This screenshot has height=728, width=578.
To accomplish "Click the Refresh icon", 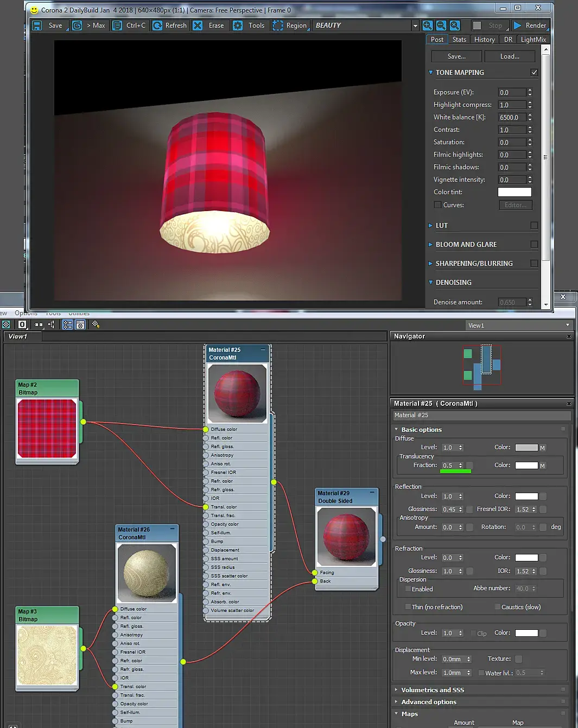I will 157,25.
